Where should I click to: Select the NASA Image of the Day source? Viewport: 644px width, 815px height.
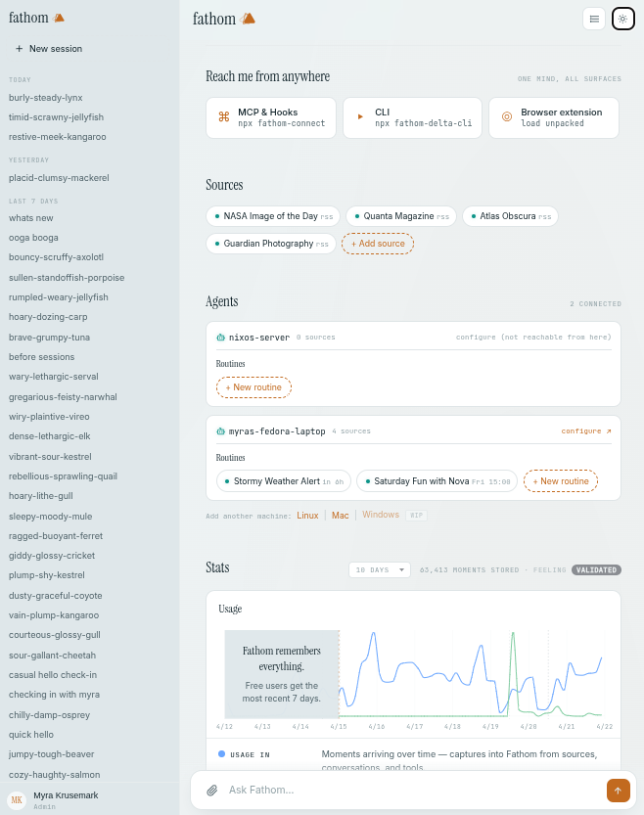273,216
